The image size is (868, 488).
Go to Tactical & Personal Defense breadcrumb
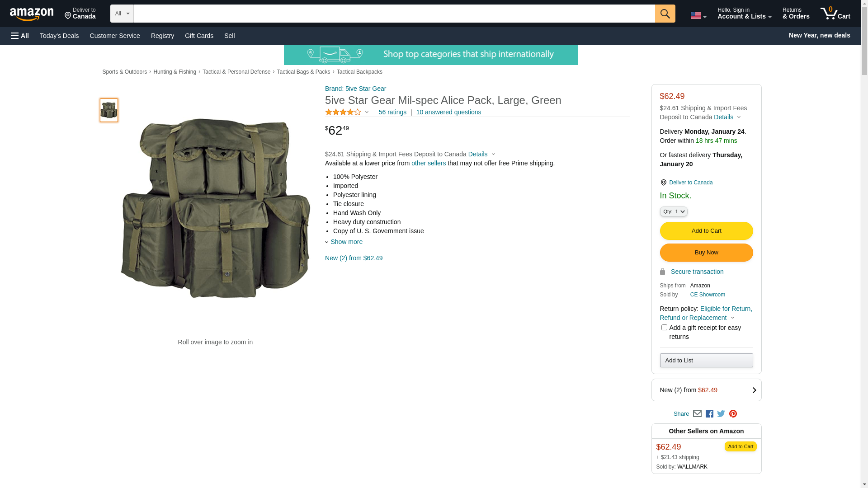(x=236, y=72)
